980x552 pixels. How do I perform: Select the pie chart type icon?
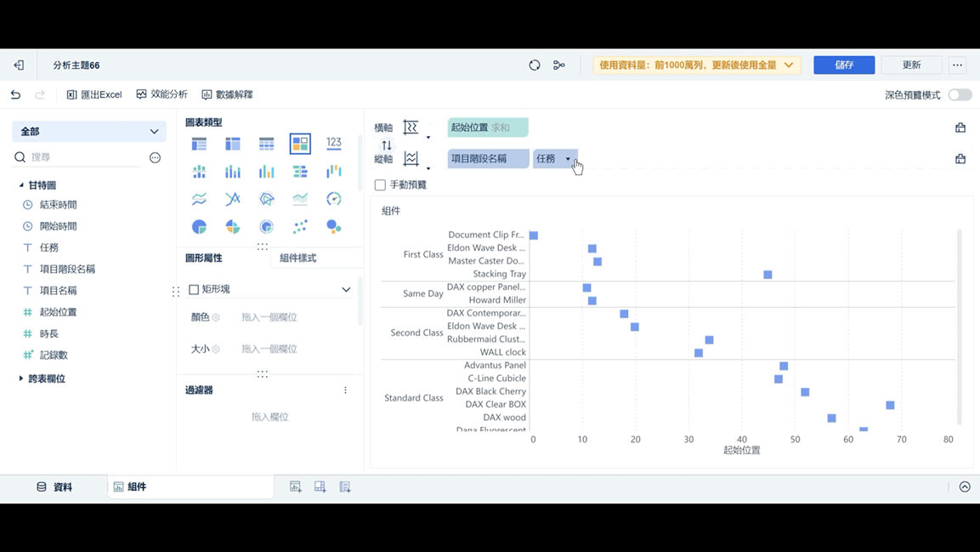198,226
